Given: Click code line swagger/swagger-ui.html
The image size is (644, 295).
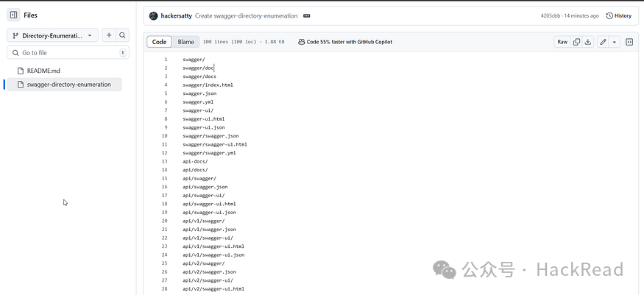Looking at the screenshot, I should [215, 144].
